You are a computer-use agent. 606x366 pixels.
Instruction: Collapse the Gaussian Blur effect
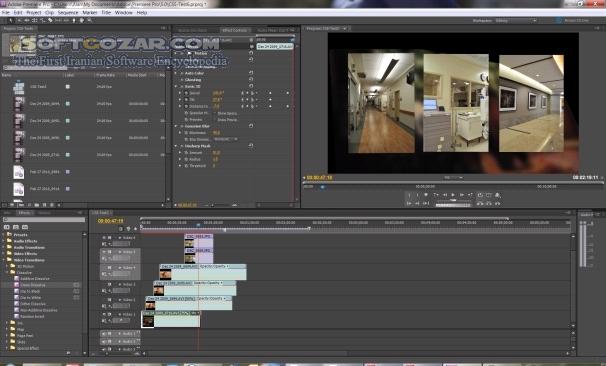pos(176,126)
